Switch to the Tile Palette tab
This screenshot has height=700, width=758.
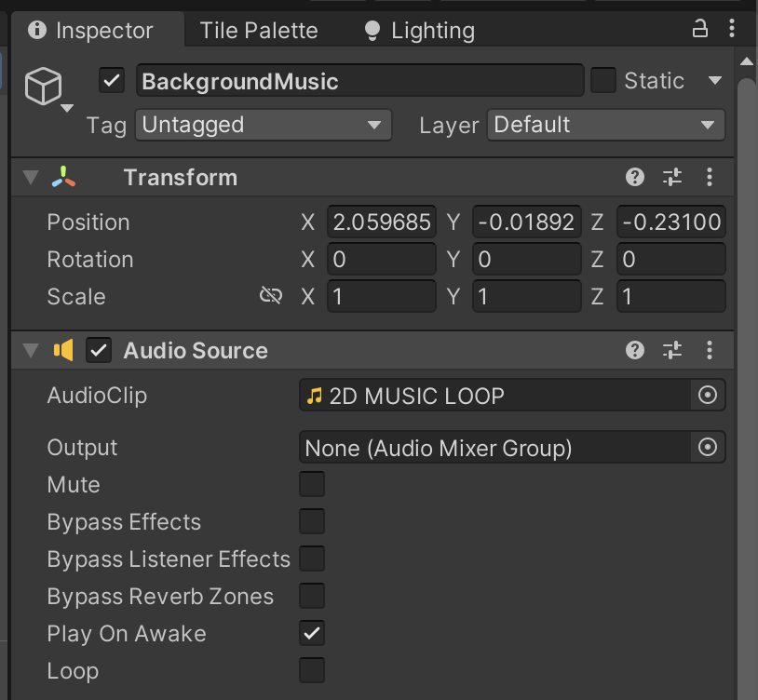pos(258,30)
